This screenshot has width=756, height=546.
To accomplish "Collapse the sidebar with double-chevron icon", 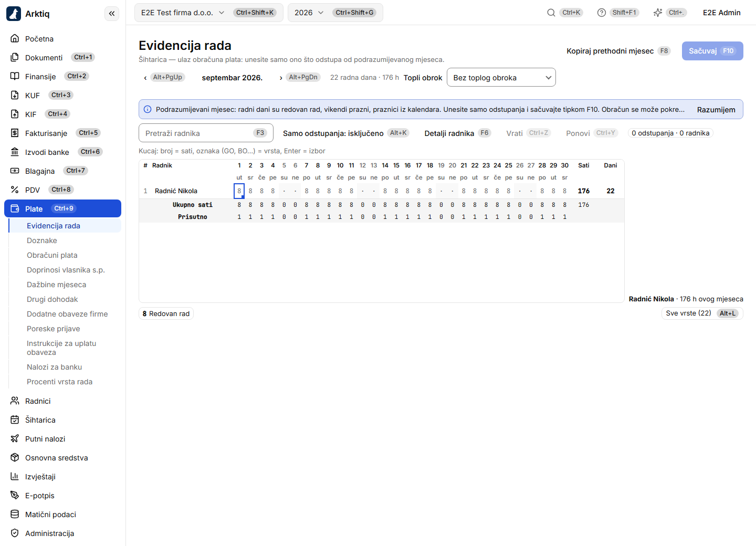I will 112,14.
